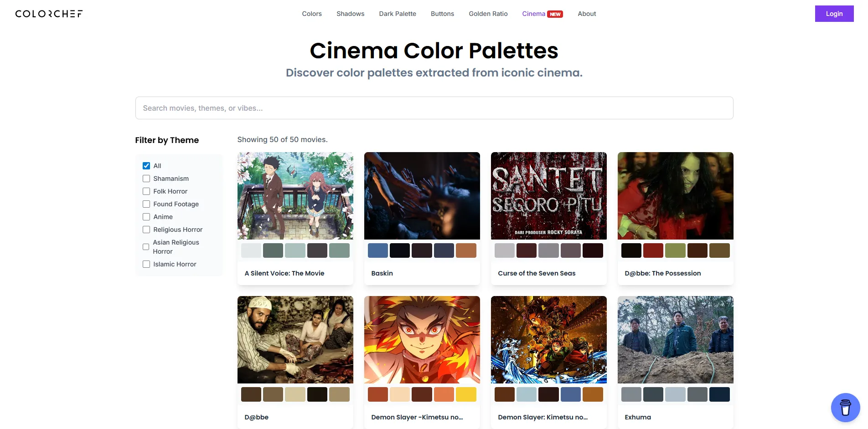
Task: Open D@bbe: The Possession poster image
Action: 676,196
